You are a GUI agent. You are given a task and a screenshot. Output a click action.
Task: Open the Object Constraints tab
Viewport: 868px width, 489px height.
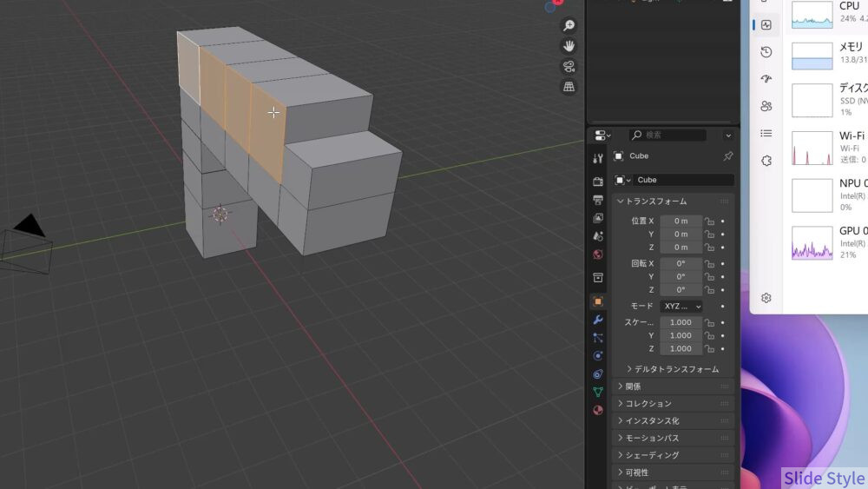pyautogui.click(x=598, y=373)
